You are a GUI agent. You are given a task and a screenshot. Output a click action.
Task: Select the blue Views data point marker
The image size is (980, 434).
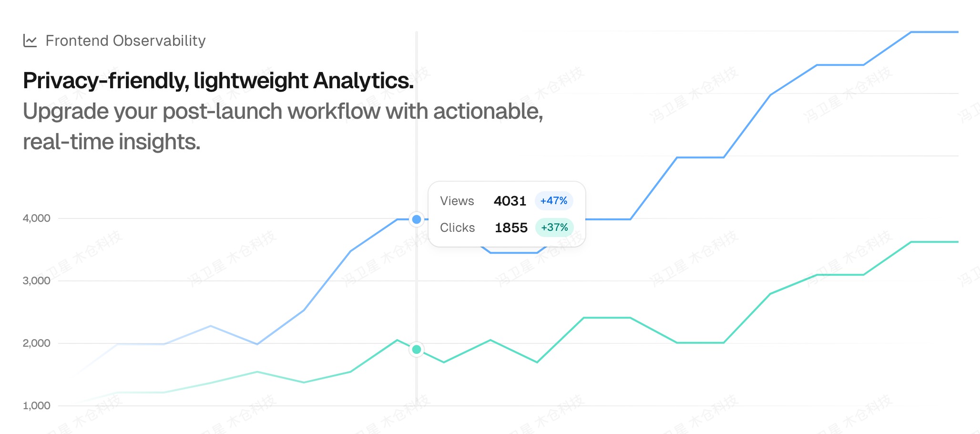coord(417,219)
